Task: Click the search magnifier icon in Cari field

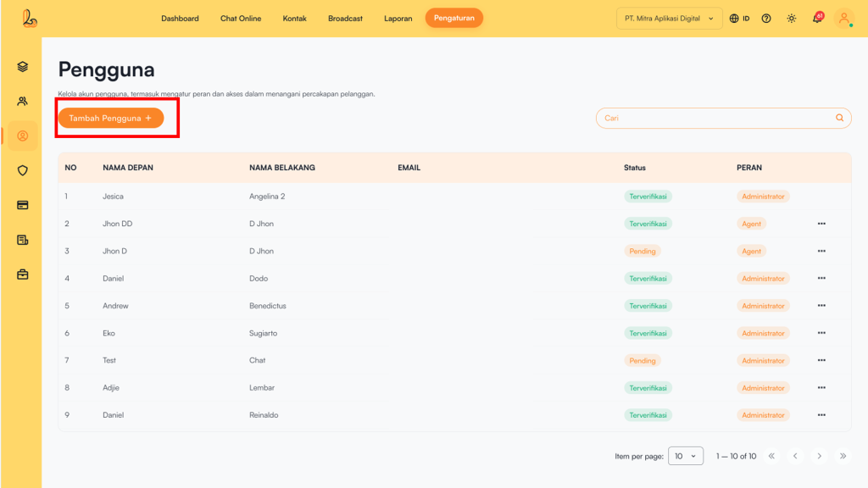Action: (840, 119)
